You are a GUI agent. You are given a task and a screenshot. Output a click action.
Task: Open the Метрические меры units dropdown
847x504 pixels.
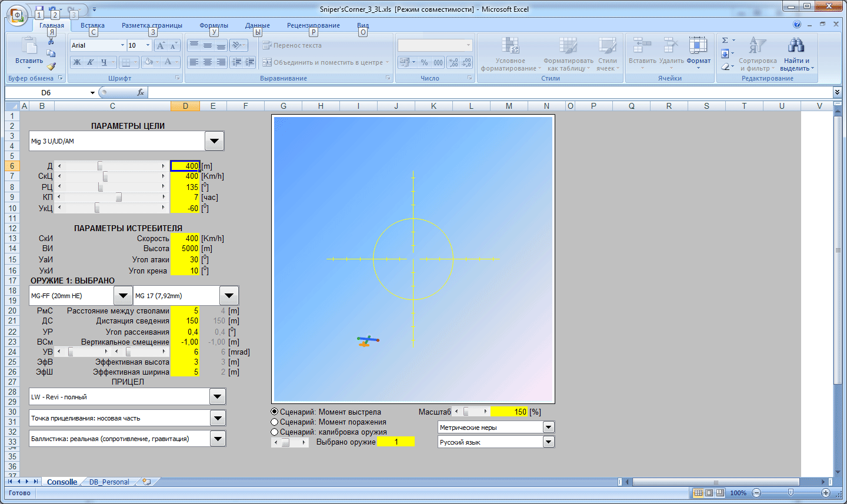[548, 427]
